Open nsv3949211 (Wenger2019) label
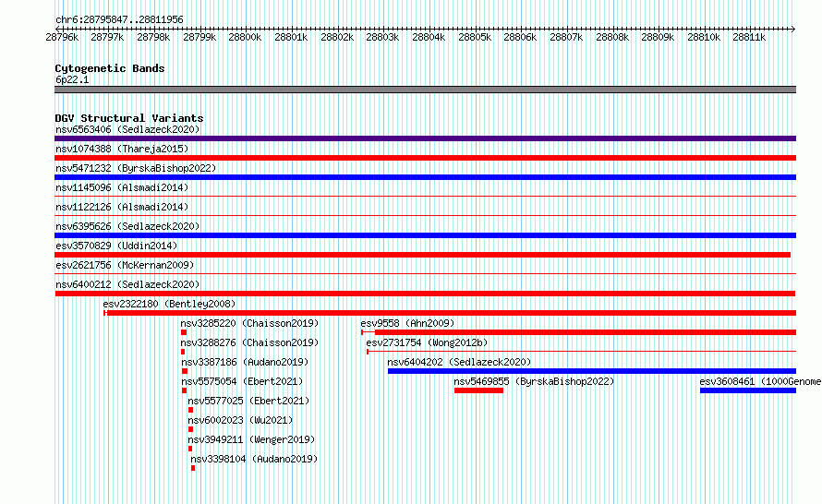 (x=251, y=439)
